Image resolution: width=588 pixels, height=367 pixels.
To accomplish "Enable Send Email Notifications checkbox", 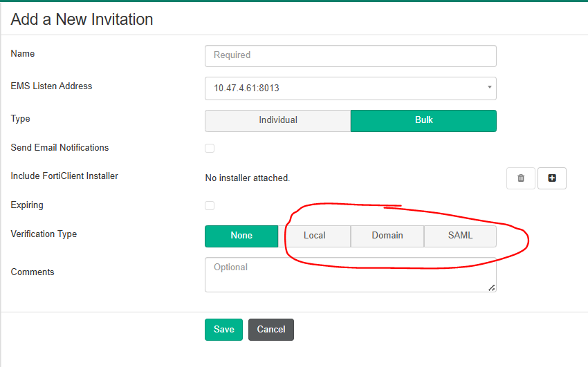I will point(210,149).
